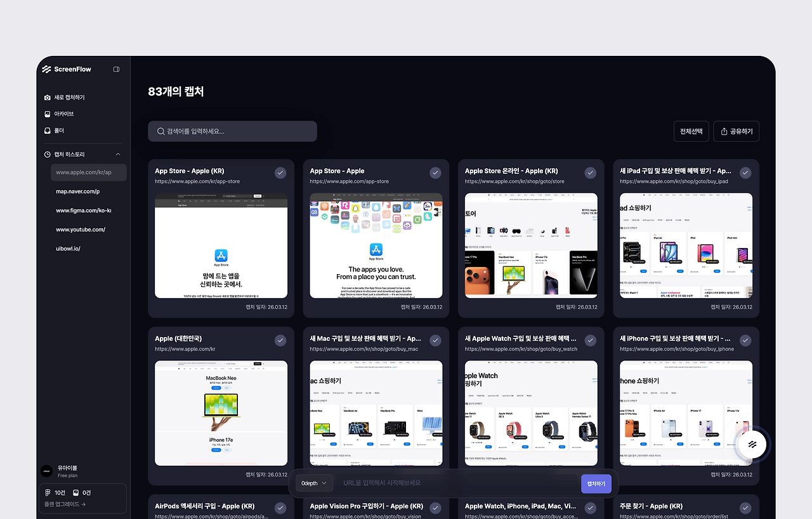Start capture with the 캡처하기 button

tap(596, 483)
